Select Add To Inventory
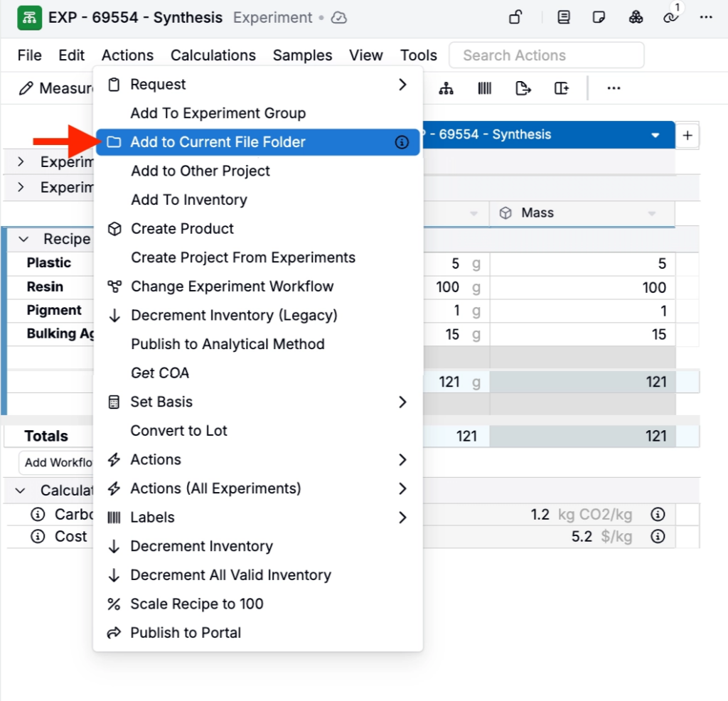 coord(258,200)
